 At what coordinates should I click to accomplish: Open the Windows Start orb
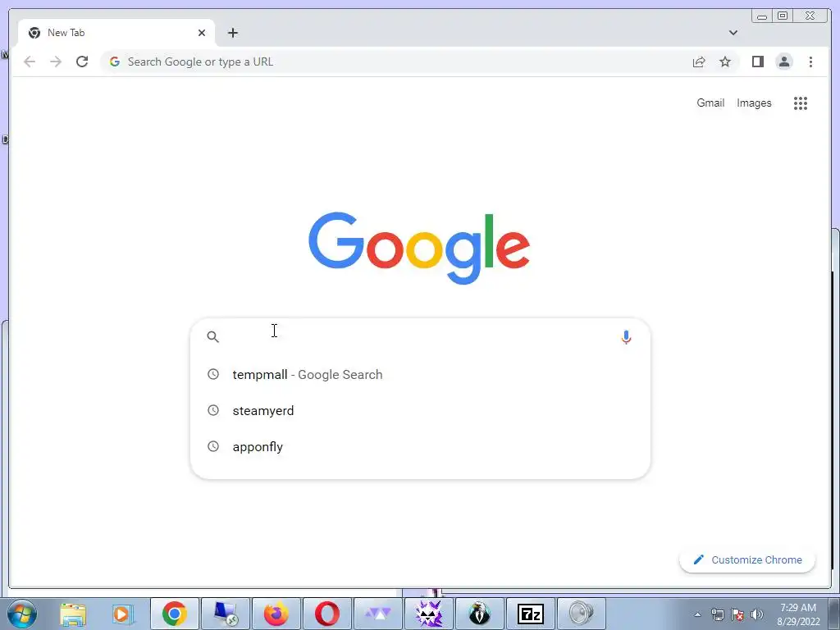[x=21, y=614]
